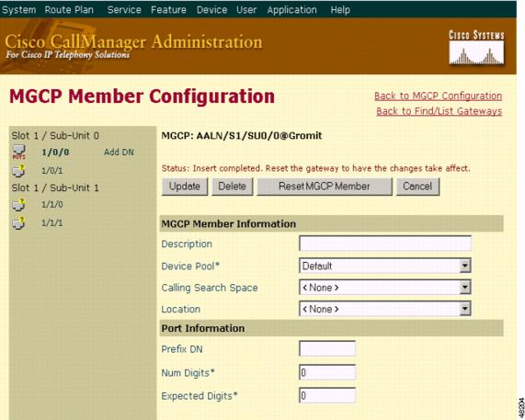Click into the Num Digits field
Viewport: 525px width, 420px height.
[x=327, y=372]
